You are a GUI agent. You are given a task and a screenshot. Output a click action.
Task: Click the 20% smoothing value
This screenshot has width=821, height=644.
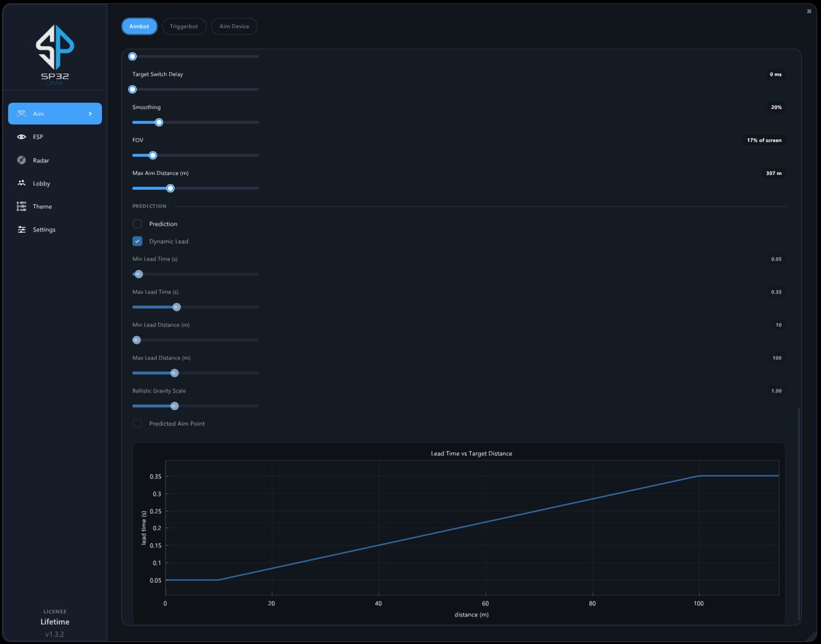point(776,107)
